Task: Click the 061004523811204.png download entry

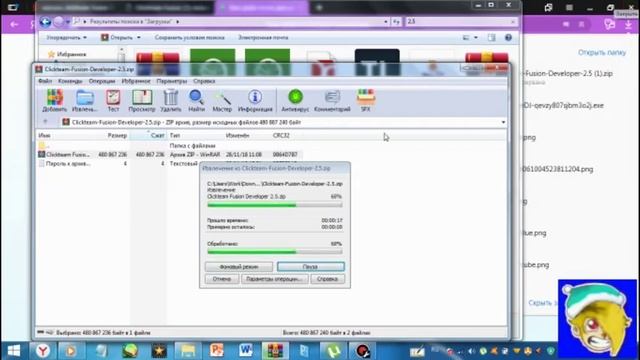Action: click(558, 169)
